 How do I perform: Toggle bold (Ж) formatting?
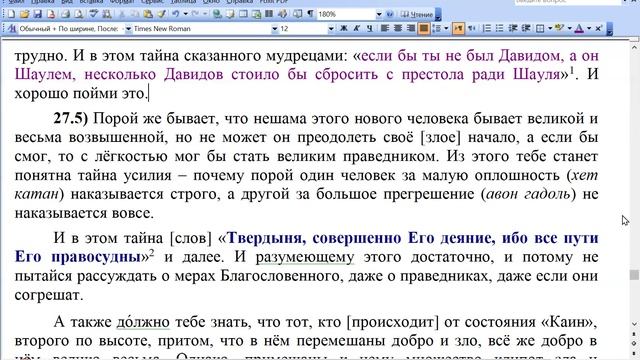tap(344, 29)
